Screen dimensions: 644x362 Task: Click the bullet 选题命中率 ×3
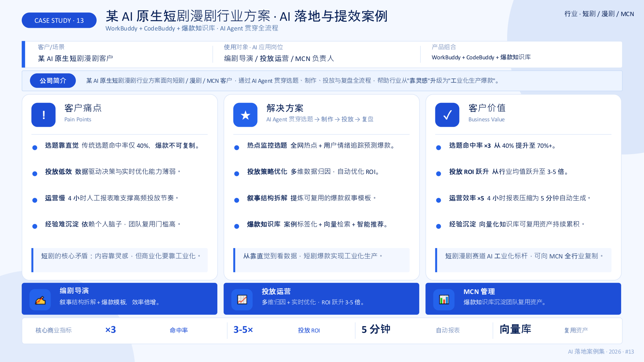(x=503, y=145)
